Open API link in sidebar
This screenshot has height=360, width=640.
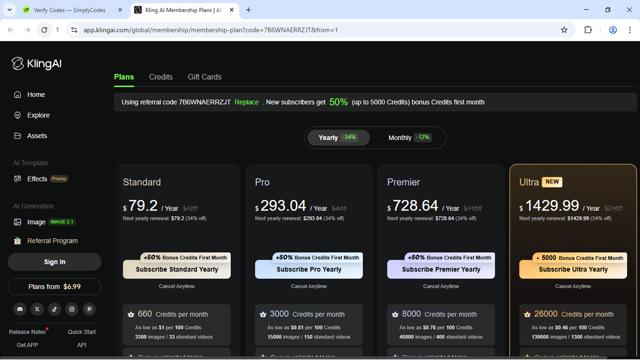pyautogui.click(x=82, y=345)
